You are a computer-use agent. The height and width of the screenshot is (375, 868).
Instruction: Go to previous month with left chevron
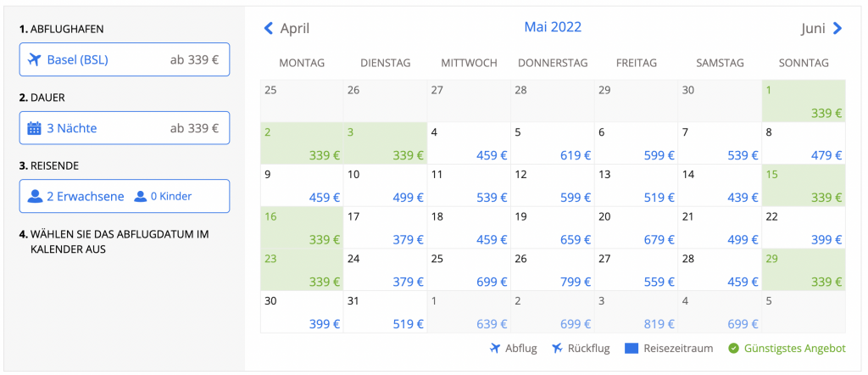[x=269, y=28]
